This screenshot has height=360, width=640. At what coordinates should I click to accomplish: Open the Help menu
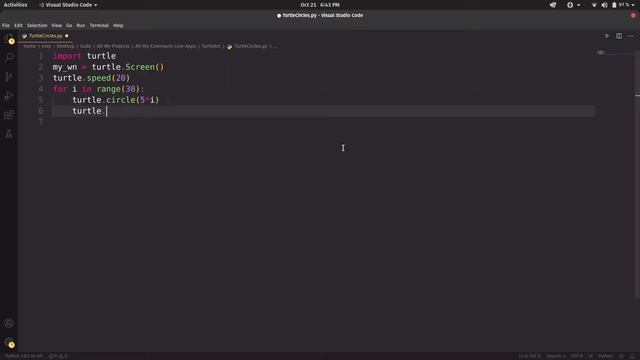coord(118,25)
